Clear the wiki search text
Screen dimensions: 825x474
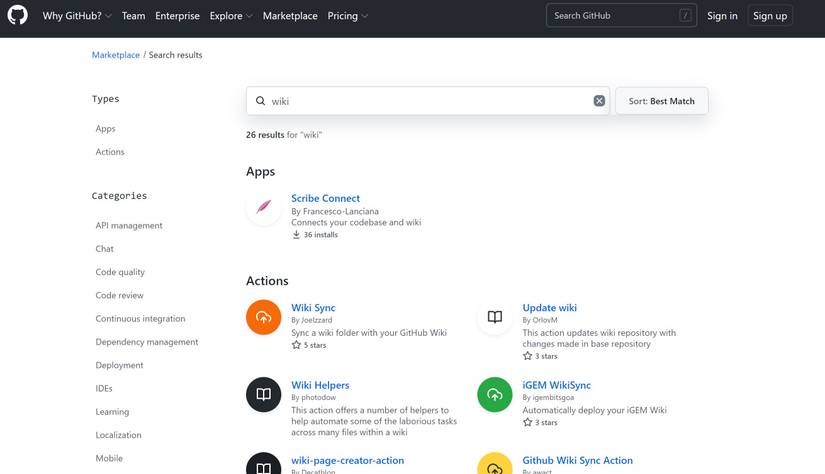tap(599, 101)
